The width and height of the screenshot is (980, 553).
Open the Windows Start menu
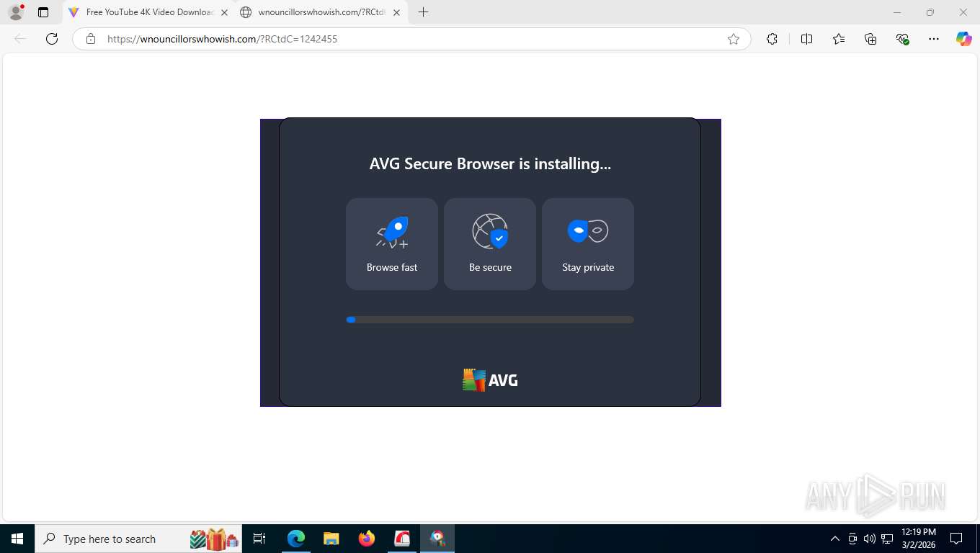tap(17, 539)
